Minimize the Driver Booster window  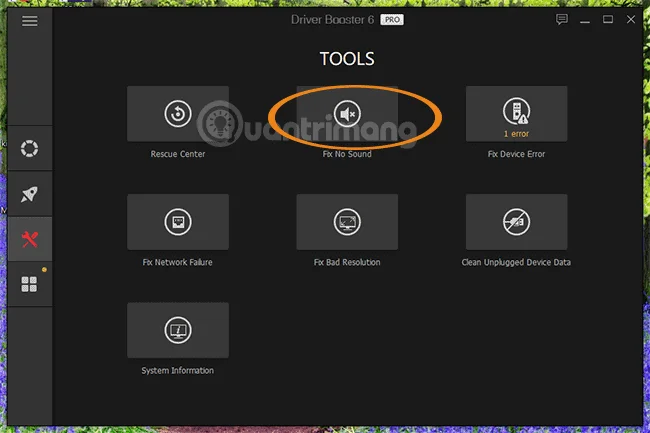[585, 20]
